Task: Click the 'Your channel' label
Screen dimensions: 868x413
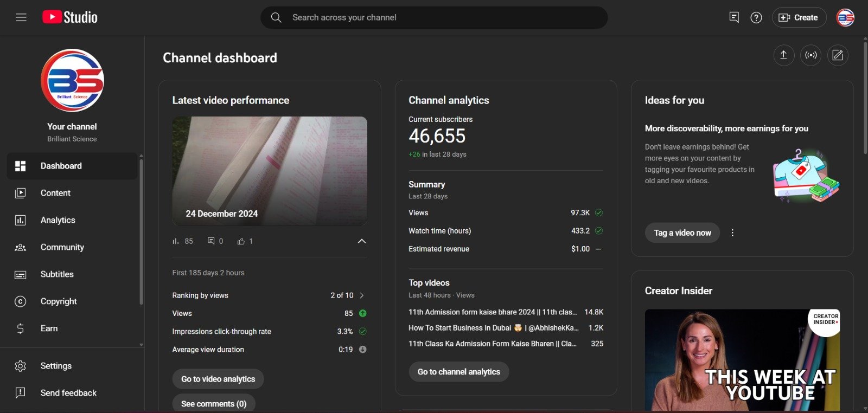Action: point(72,126)
